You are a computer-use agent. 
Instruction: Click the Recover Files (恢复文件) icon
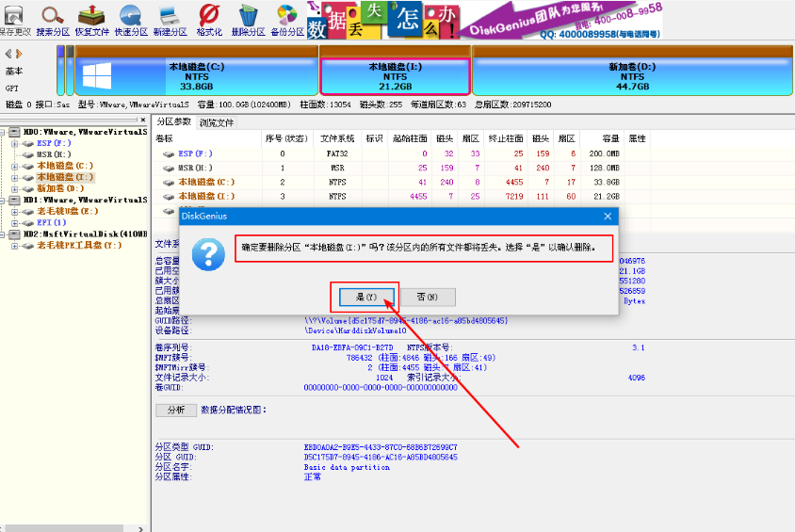coord(91,21)
